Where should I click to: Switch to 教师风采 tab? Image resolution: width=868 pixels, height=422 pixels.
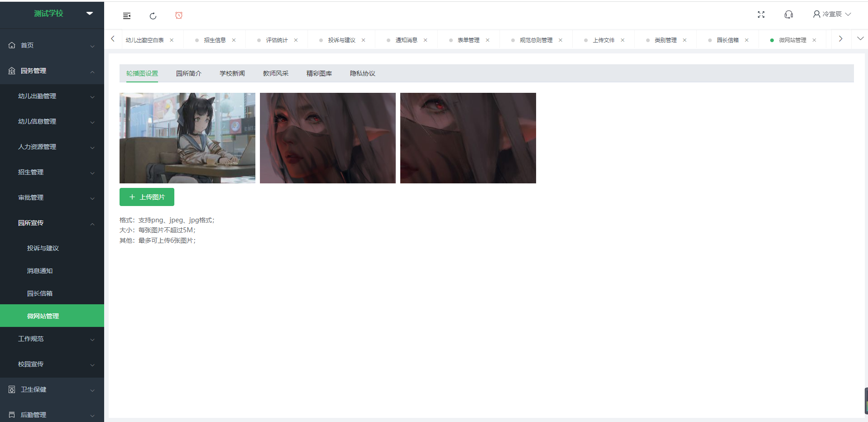pyautogui.click(x=276, y=73)
